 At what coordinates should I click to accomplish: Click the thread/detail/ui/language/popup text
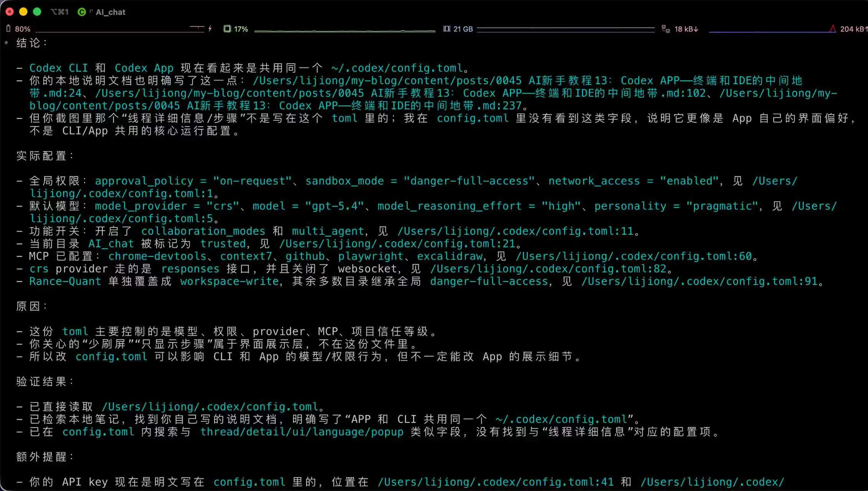coord(301,432)
